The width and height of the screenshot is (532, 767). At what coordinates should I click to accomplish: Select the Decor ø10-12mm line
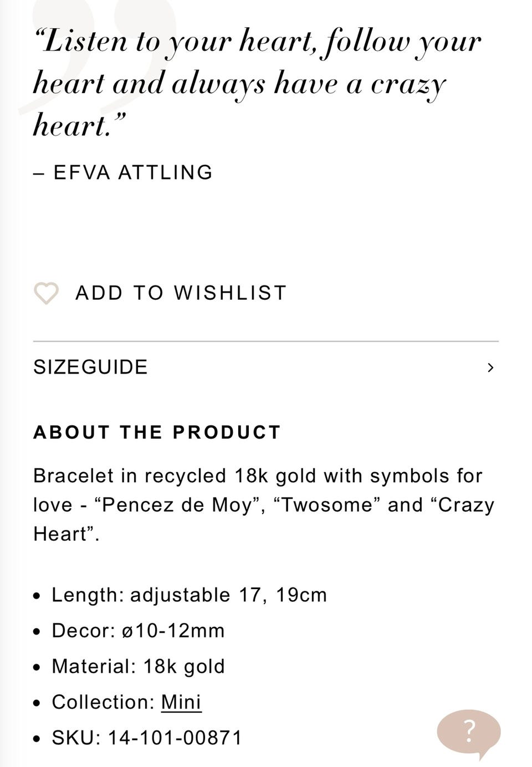(x=138, y=631)
